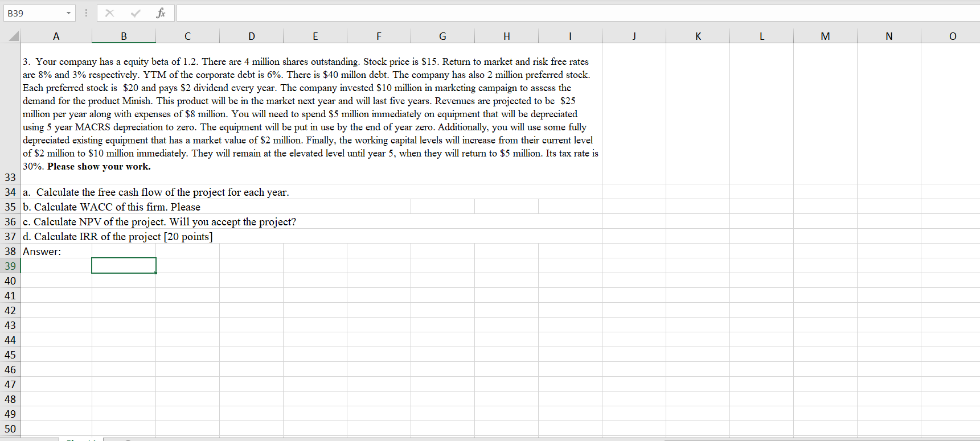Select column D header
Screen dimensions: 980x441
coord(251,36)
